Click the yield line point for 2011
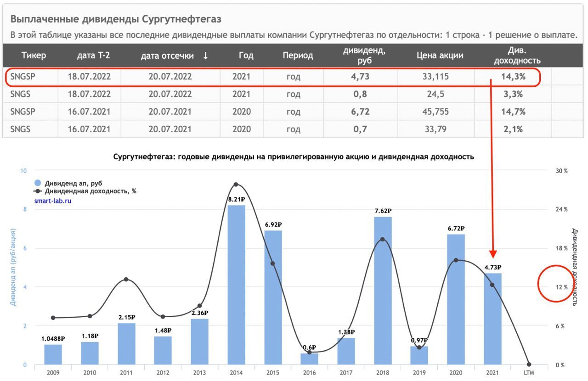 click(x=126, y=280)
